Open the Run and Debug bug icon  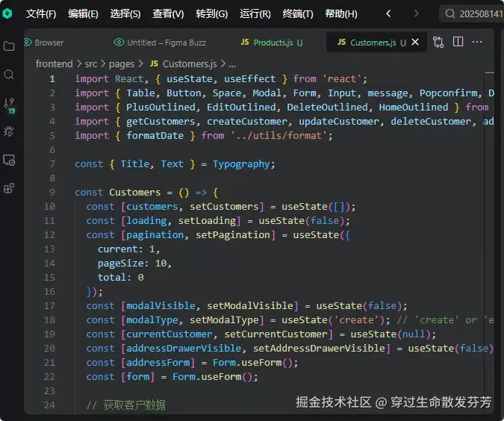pos(9,131)
